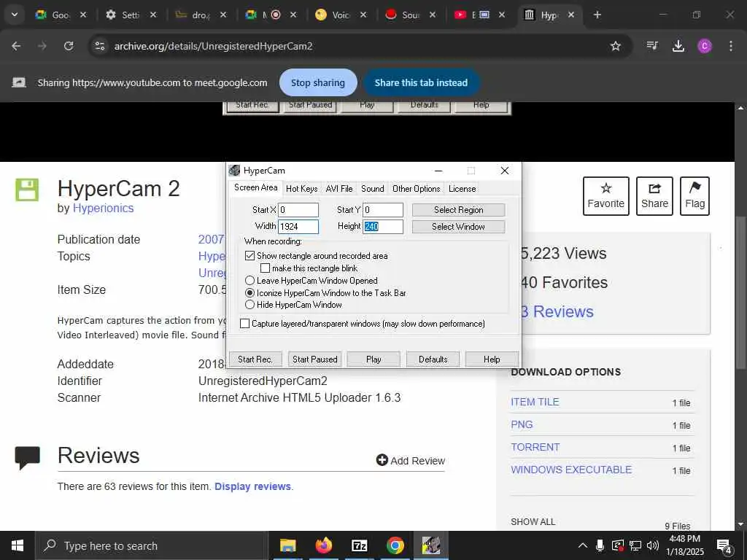
Task: Open 7-Zip from the taskbar
Action: point(359,545)
